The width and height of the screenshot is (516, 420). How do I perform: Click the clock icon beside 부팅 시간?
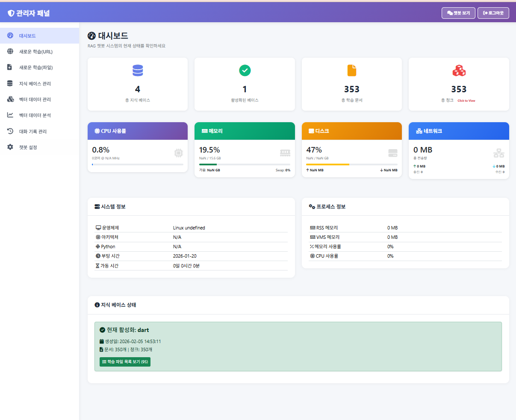coord(98,256)
